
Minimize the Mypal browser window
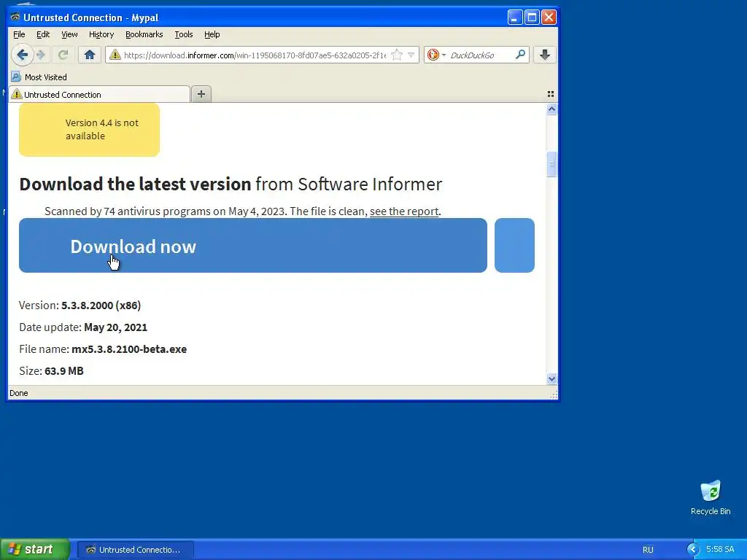pyautogui.click(x=514, y=17)
